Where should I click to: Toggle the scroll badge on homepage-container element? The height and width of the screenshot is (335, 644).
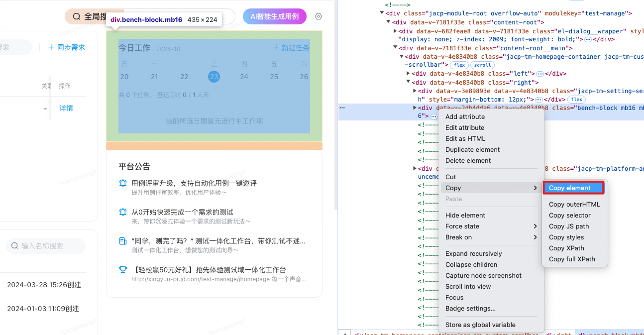tap(482, 65)
